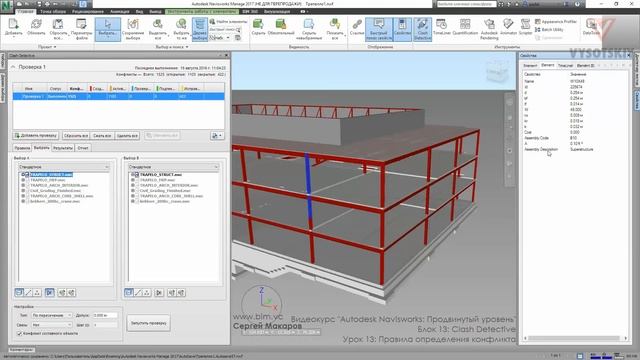
Task: Toggle points geometry button under Выбор B
Action: 147,293
